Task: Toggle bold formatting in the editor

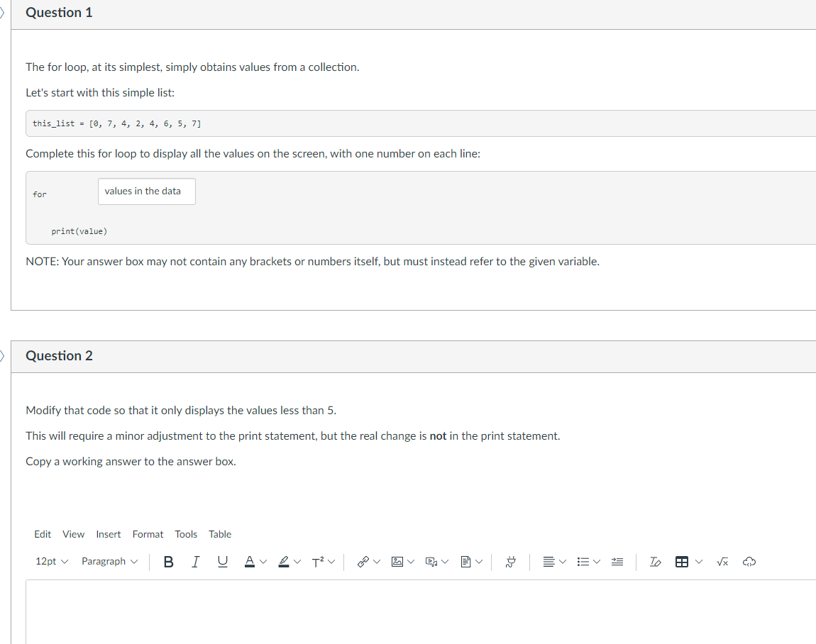Action: point(168,561)
